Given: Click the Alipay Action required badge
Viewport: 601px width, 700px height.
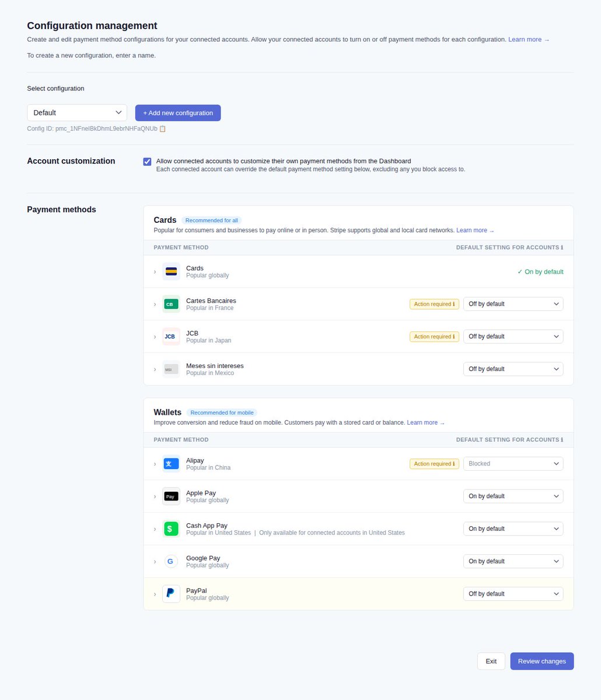Looking at the screenshot, I should (x=435, y=464).
